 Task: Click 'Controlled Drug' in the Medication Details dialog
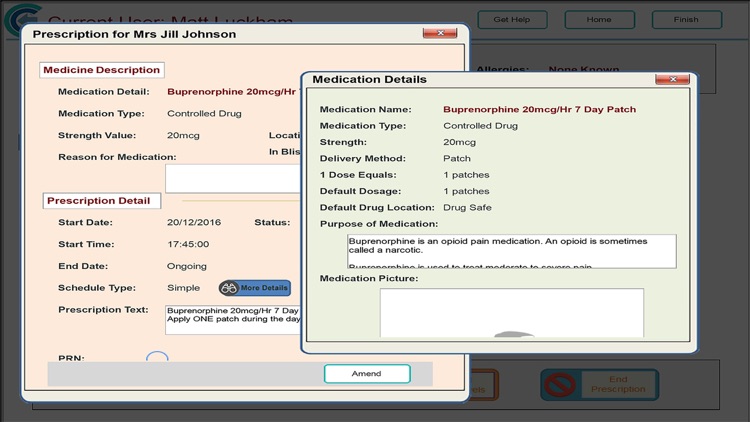(x=480, y=126)
